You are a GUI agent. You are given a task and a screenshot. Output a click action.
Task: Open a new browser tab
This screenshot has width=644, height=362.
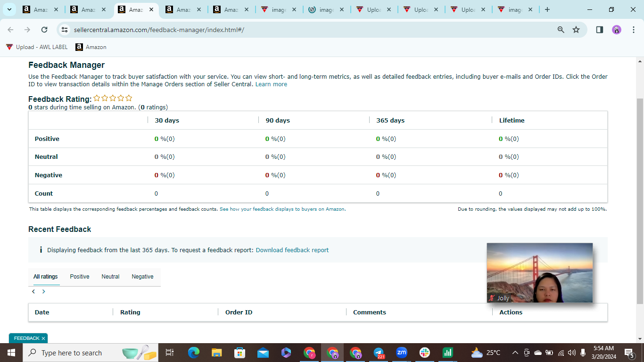(x=547, y=9)
